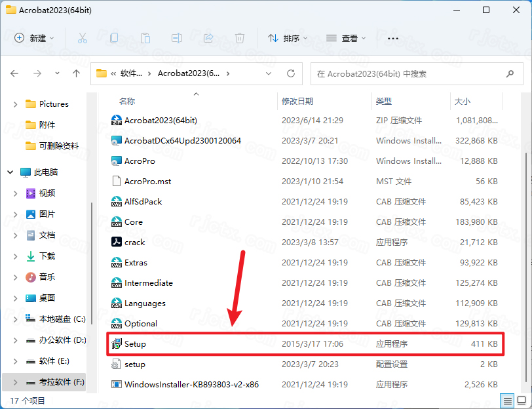532x409 pixels.
Task: Click the MST 文件 type cell
Action: click(394, 182)
